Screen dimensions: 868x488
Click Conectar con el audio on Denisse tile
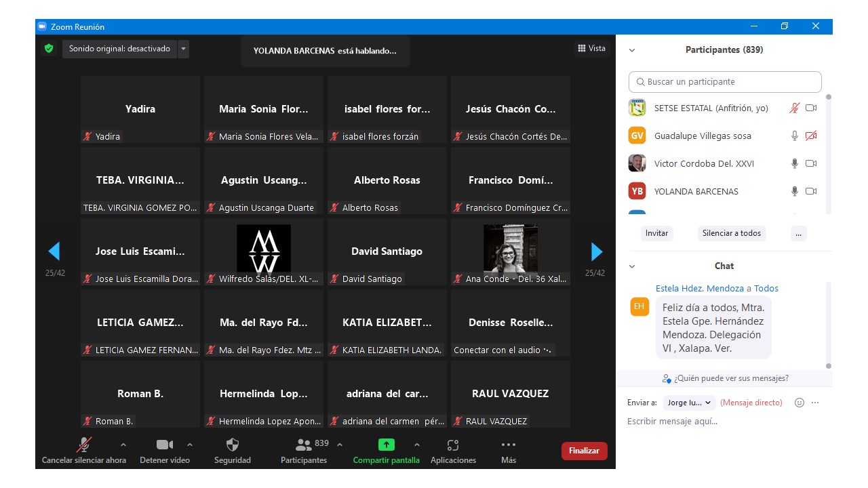coord(503,350)
